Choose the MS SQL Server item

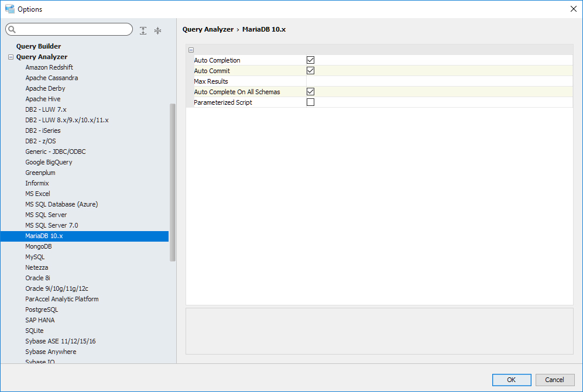coord(46,215)
